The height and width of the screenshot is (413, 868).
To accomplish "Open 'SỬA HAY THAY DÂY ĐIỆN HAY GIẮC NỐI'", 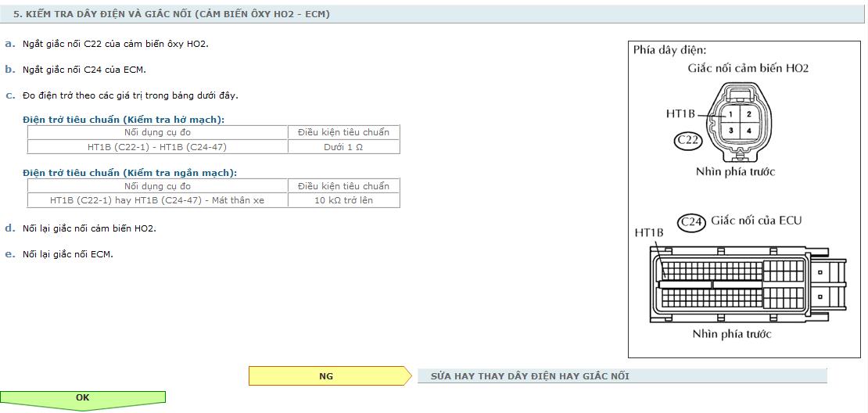I will coord(622,376).
